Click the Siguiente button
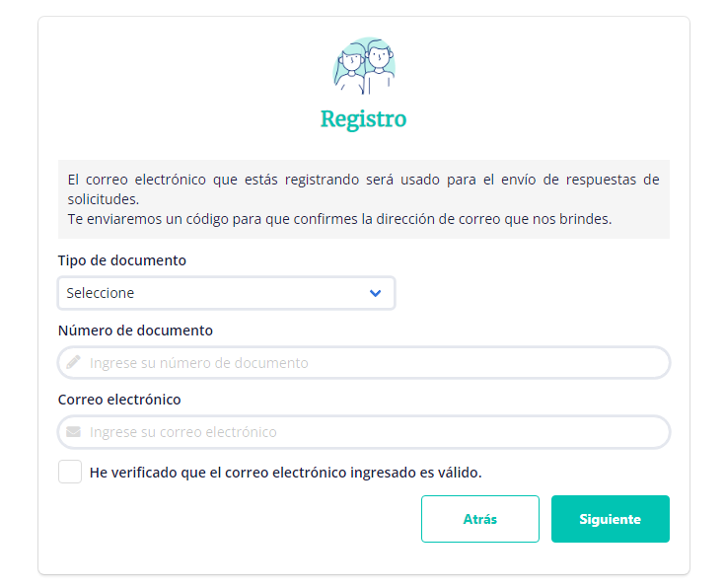 pos(610,519)
